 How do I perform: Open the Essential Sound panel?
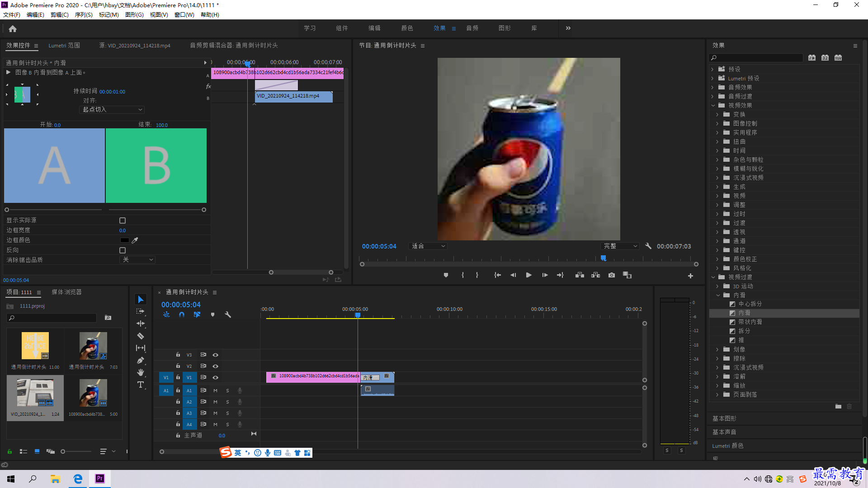[x=724, y=432]
